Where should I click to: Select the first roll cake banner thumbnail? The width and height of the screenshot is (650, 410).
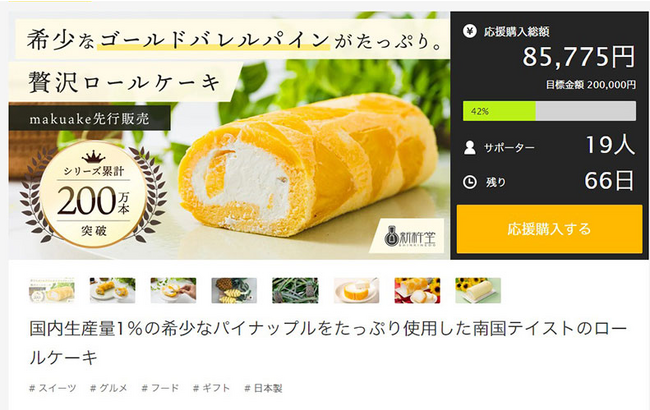pos(52,291)
